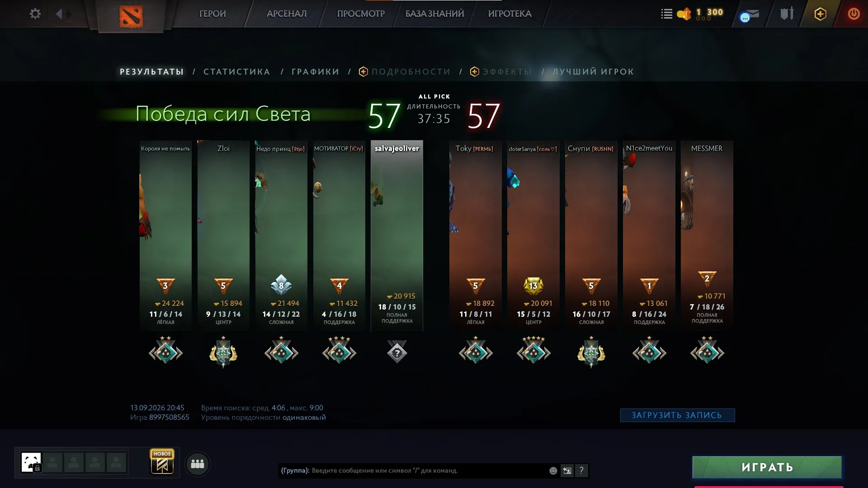Image resolution: width=868 pixels, height=488 pixels.
Task: Click the unknown rank medal of salvajeoliver
Action: pyautogui.click(x=397, y=352)
